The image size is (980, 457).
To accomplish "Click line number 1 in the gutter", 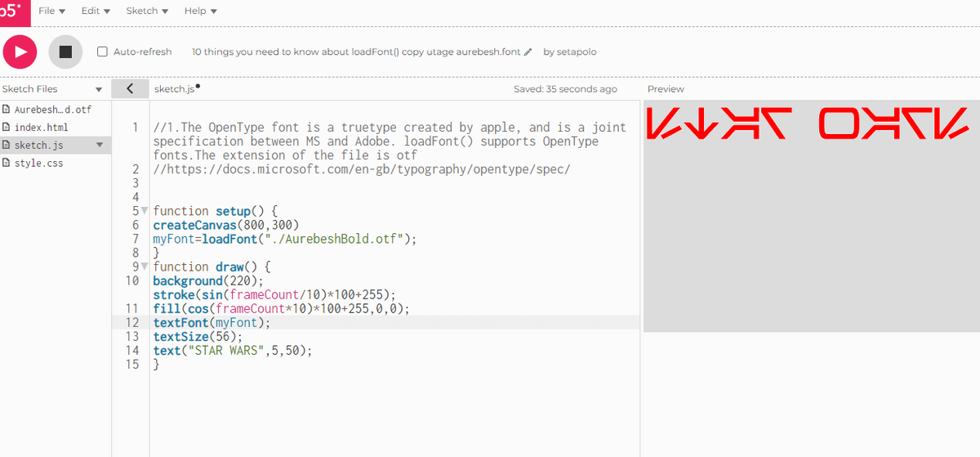I will (135, 128).
